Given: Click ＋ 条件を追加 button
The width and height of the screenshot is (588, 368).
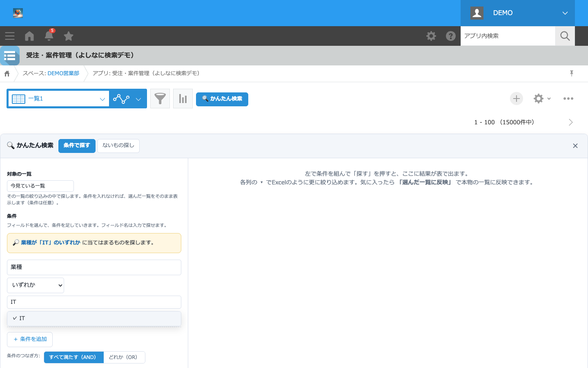Looking at the screenshot, I should [30, 339].
